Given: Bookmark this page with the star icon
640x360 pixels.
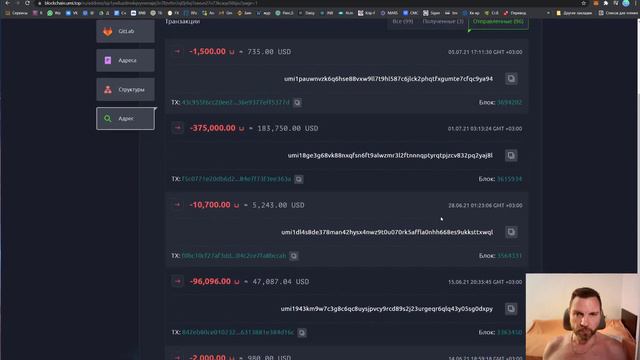Looking at the screenshot, I should 584,3.
